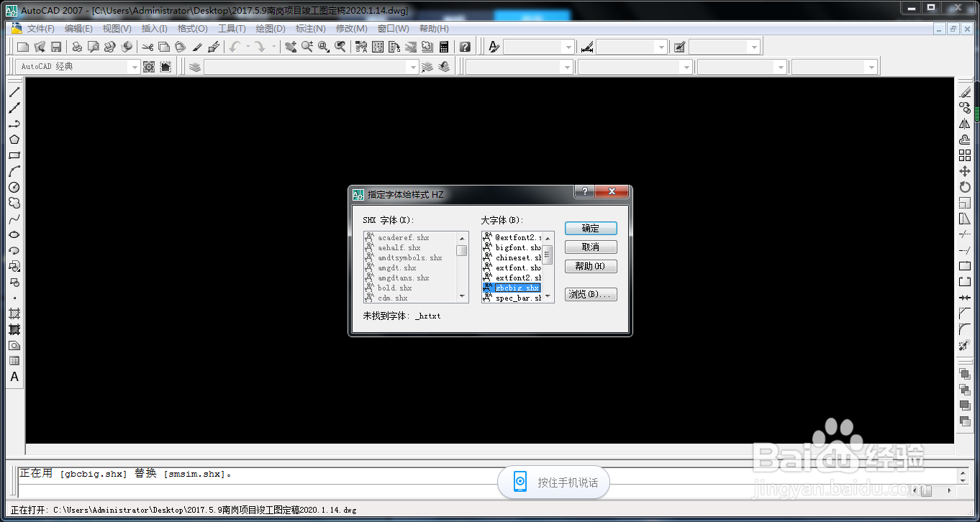
Task: Open the Workspace settings gear icon
Action: 149,67
